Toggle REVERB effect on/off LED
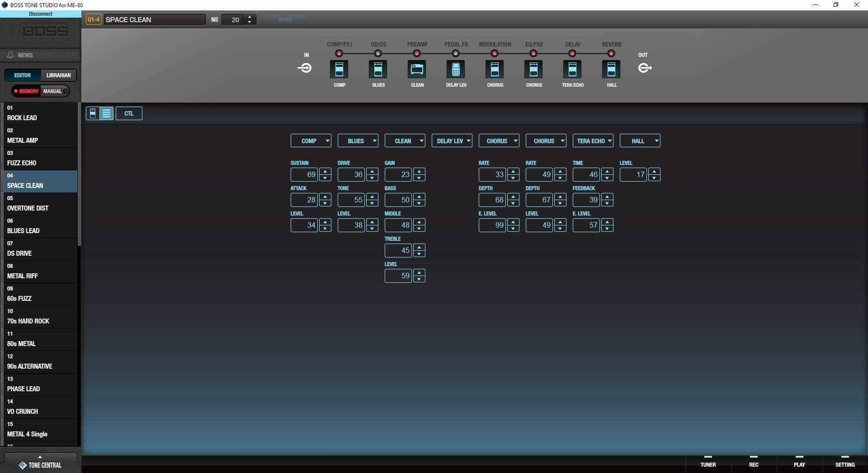868x473 pixels. point(611,53)
